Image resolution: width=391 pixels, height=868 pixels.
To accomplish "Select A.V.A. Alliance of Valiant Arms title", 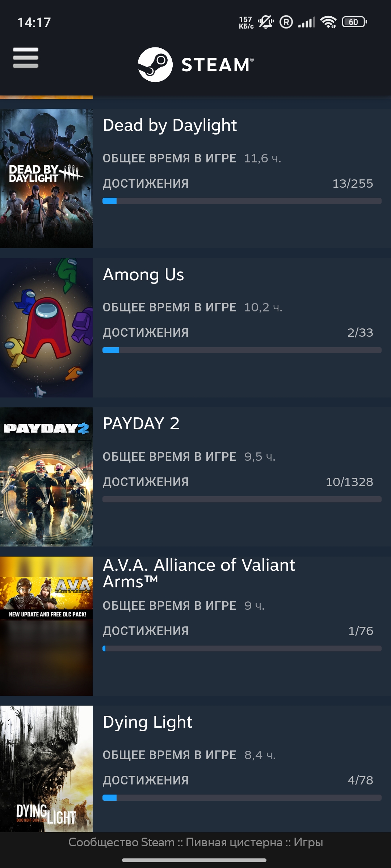I will [x=199, y=573].
